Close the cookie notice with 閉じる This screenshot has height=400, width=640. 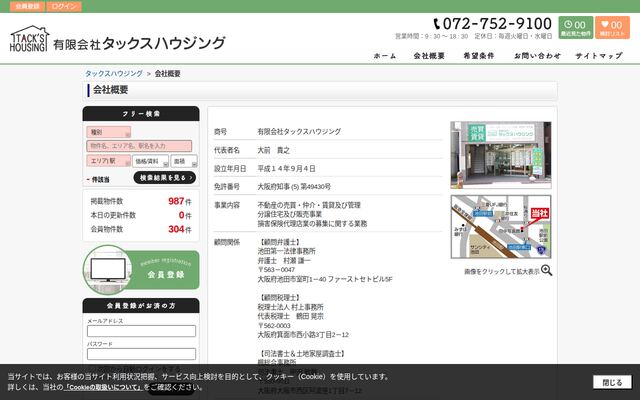pos(612,382)
